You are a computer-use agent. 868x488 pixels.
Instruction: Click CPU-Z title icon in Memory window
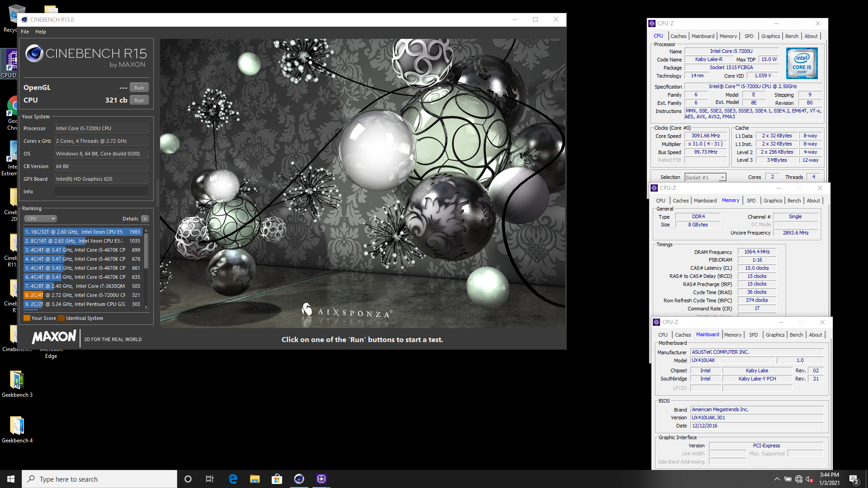(x=654, y=188)
